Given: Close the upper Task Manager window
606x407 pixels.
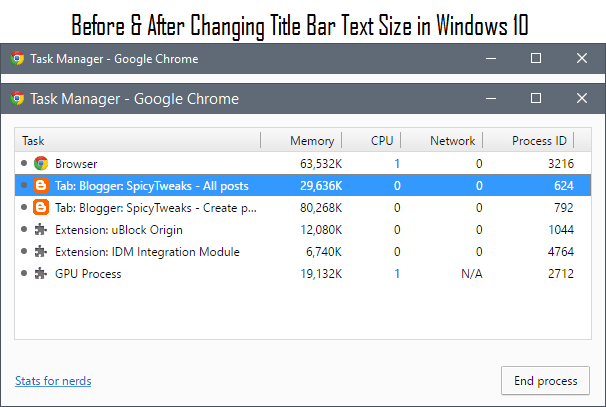Looking at the screenshot, I should (582, 58).
